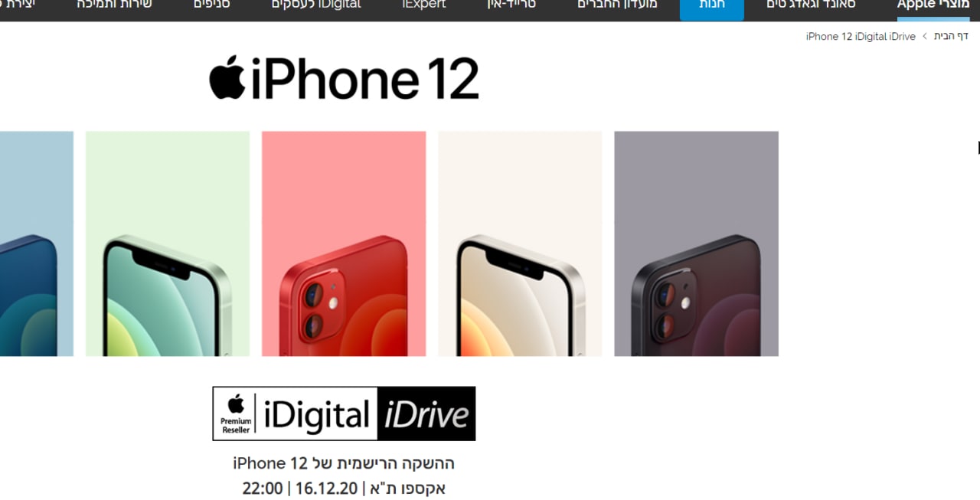Select the black iPhone 12 tile
Viewport: 980px width, 500px height.
point(696,243)
